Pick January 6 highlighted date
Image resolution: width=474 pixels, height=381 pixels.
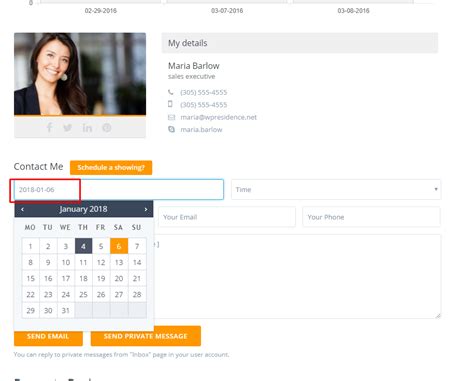point(119,246)
